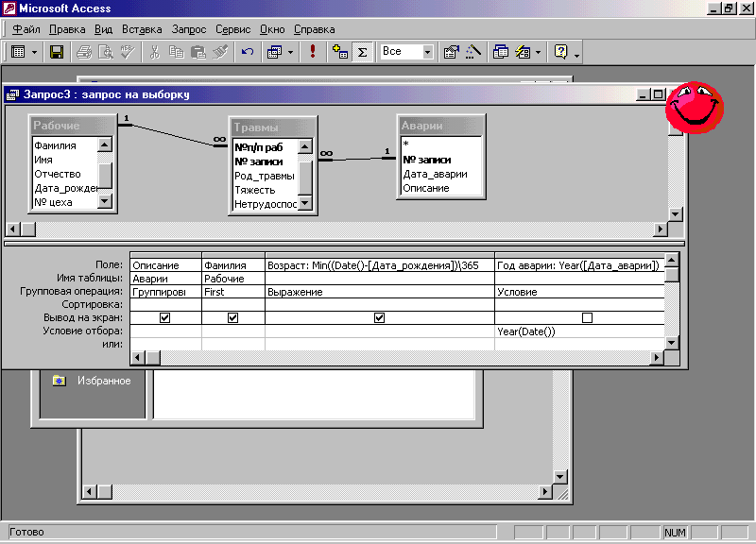Image resolution: width=756 pixels, height=544 pixels.
Task: Select group operation First cell
Action: [x=233, y=292]
